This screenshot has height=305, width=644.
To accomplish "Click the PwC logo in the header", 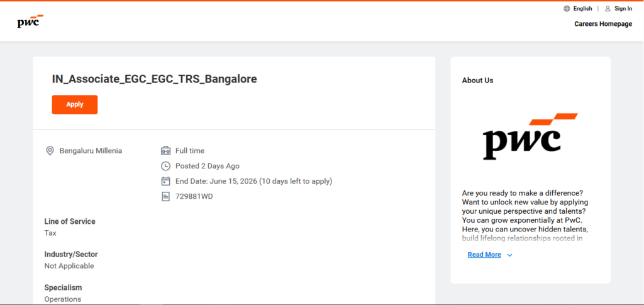I will point(30,21).
